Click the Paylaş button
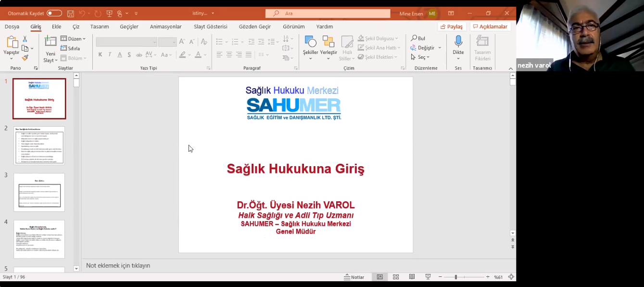Viewport: 644px width, 287px height. (451, 26)
